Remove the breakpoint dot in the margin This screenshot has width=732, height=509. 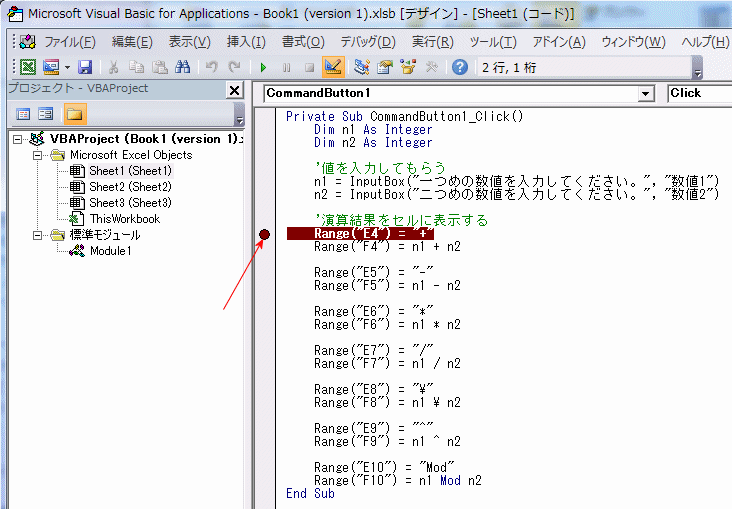[x=264, y=235]
